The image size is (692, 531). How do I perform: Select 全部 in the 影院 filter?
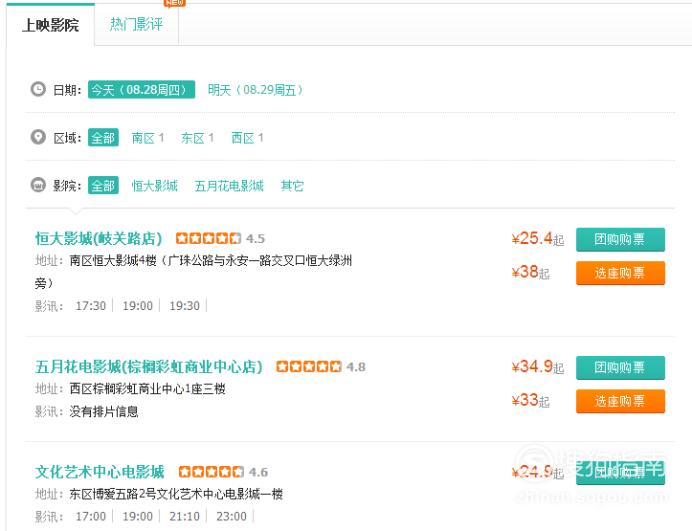point(103,185)
